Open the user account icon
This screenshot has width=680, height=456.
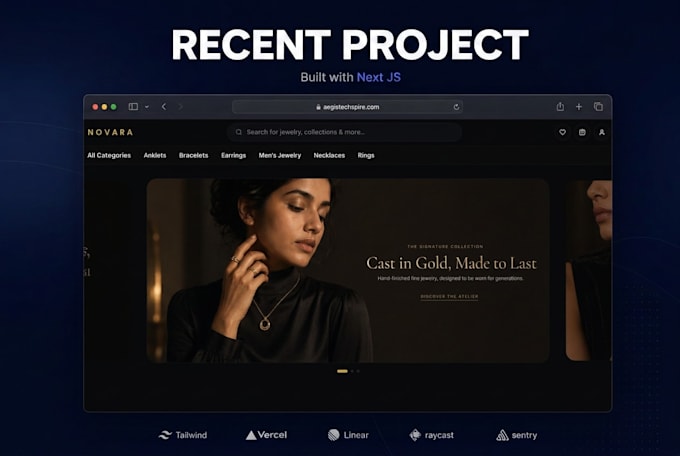click(x=602, y=132)
